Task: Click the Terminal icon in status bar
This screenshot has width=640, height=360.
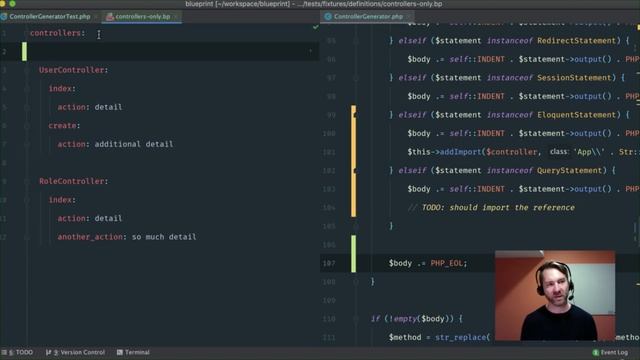Action: pyautogui.click(x=120, y=352)
